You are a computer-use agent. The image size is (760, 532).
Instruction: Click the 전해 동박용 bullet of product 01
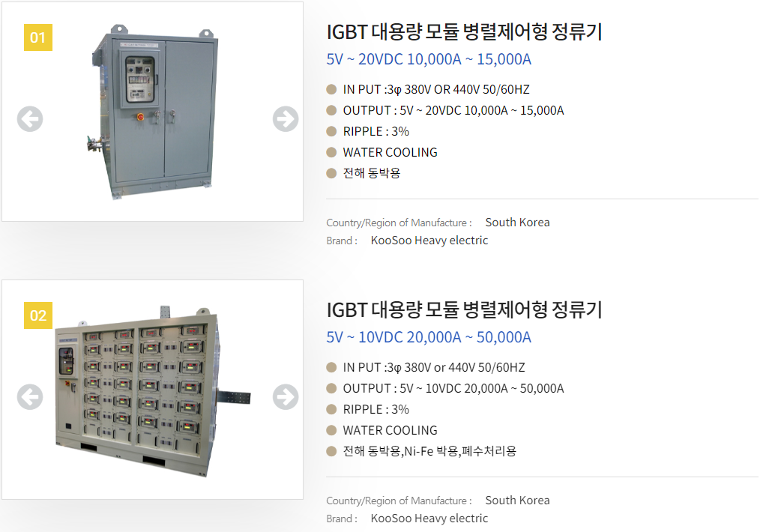372,173
